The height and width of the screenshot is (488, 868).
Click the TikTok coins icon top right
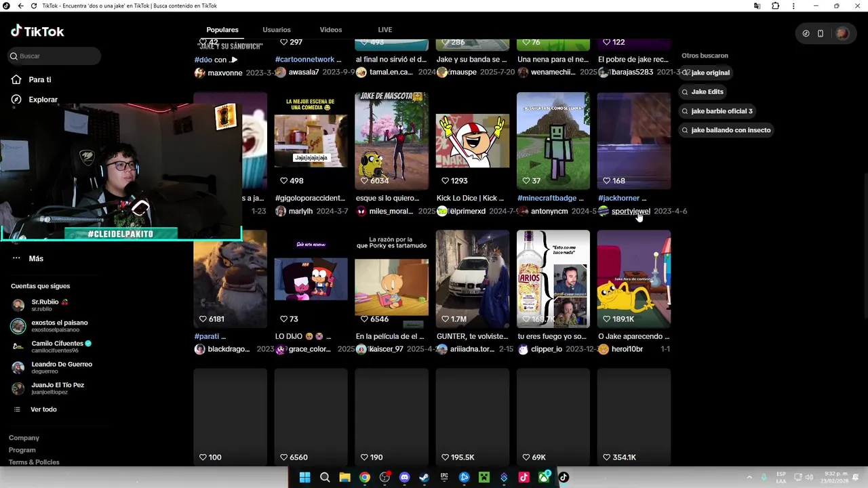click(x=806, y=33)
